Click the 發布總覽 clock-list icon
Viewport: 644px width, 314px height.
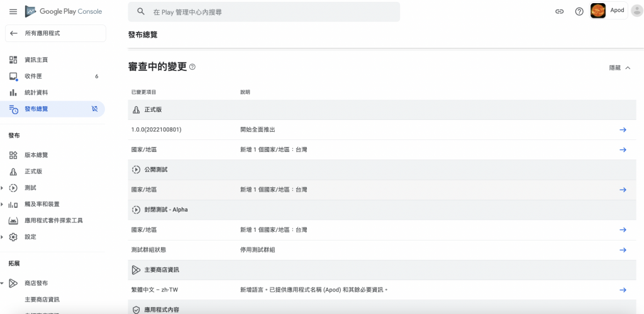(13, 109)
